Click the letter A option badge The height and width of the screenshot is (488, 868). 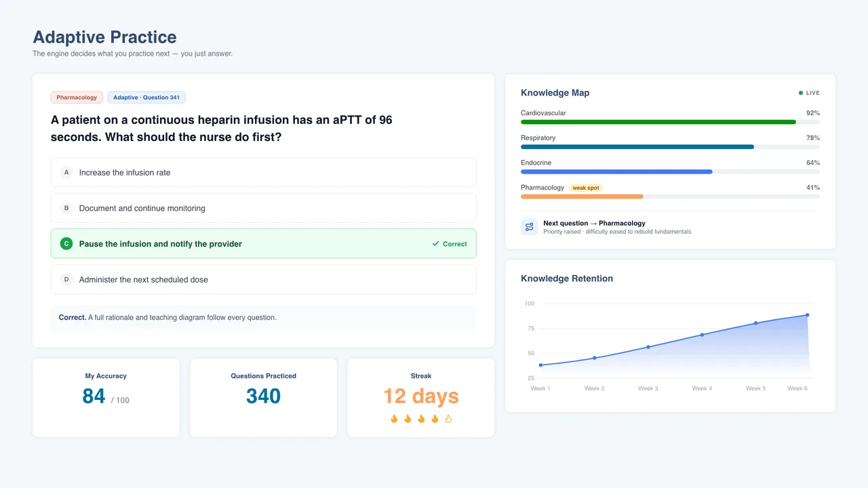pos(66,172)
